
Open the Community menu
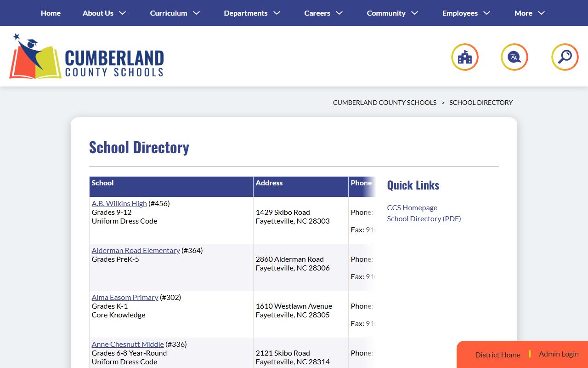point(386,13)
